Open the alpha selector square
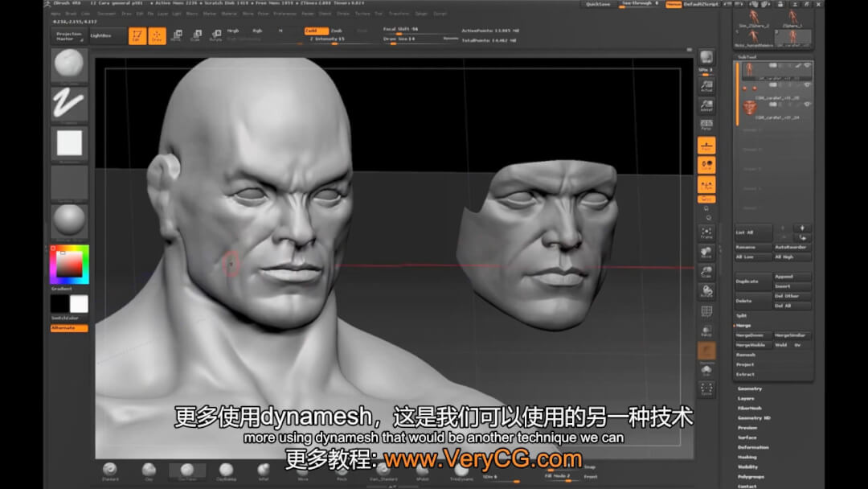868x489 pixels. pos(69,143)
